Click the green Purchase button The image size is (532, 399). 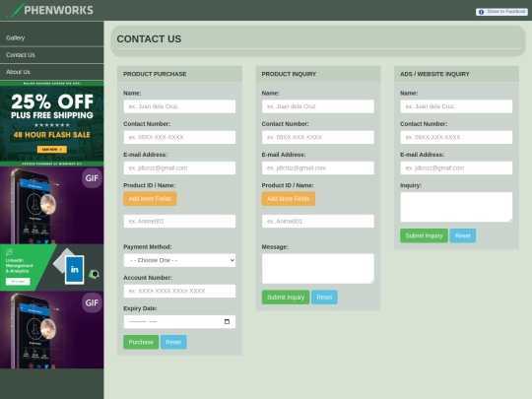141,342
